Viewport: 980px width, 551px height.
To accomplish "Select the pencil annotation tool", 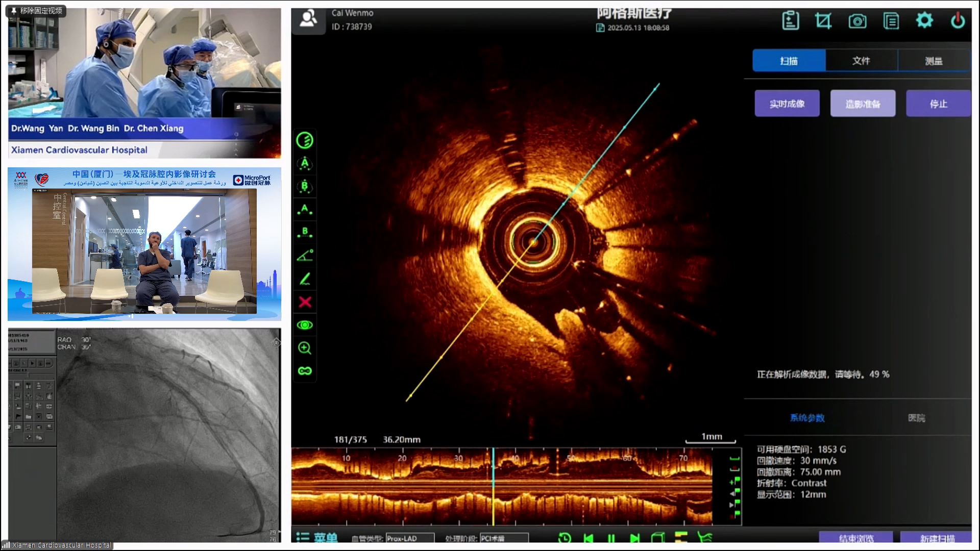I will (305, 279).
